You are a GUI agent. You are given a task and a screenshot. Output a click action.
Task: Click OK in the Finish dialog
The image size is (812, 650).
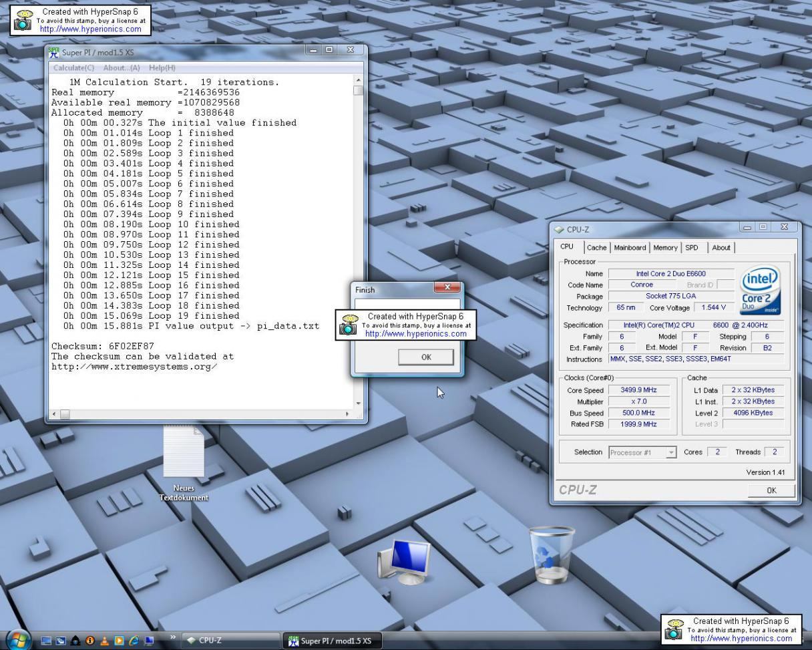tap(426, 357)
